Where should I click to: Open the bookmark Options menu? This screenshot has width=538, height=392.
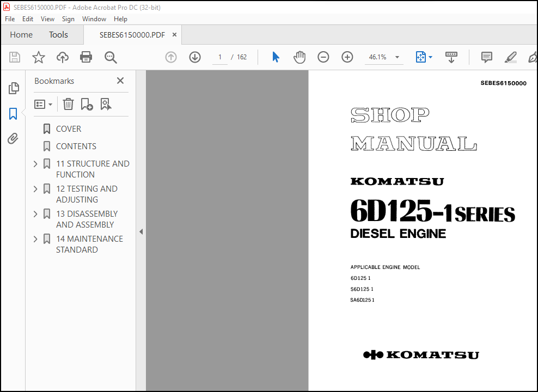click(43, 104)
